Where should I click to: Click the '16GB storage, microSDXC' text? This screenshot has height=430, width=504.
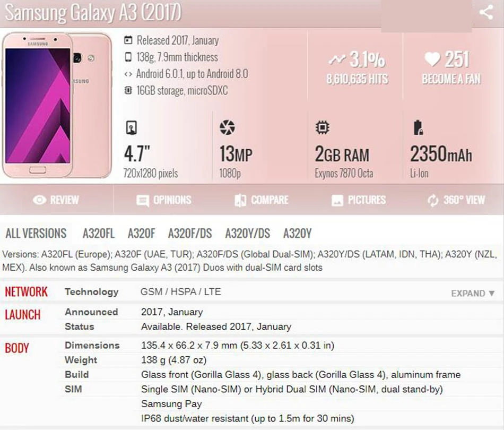pos(183,90)
